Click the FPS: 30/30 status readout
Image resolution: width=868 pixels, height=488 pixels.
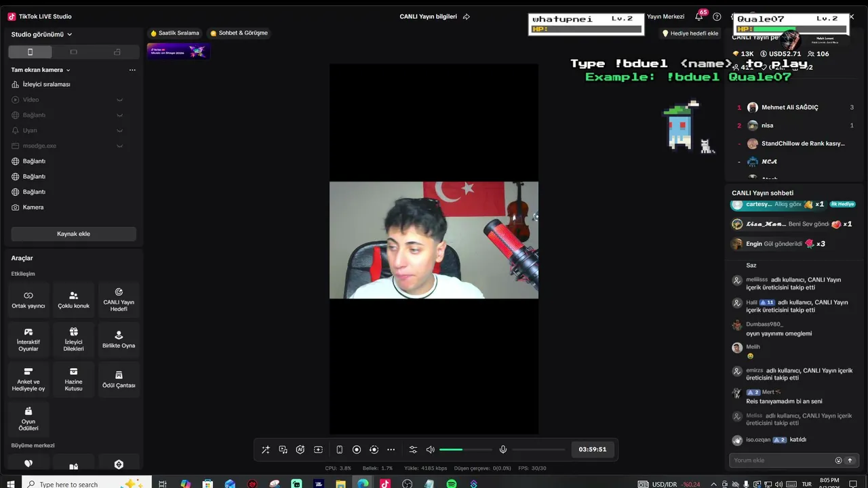coord(532,468)
